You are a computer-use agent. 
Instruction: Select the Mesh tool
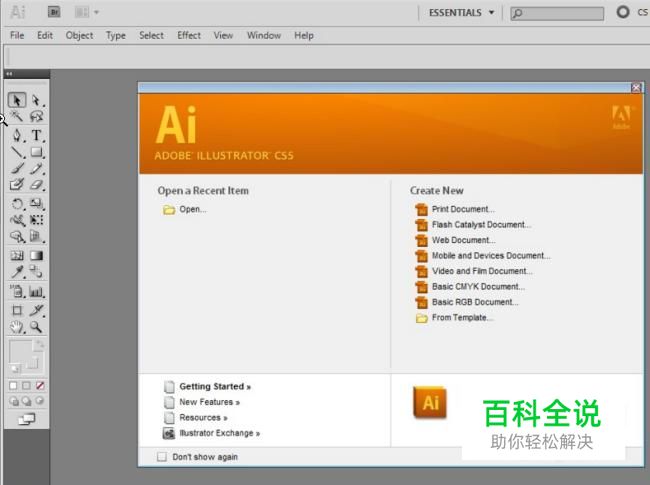[x=17, y=255]
